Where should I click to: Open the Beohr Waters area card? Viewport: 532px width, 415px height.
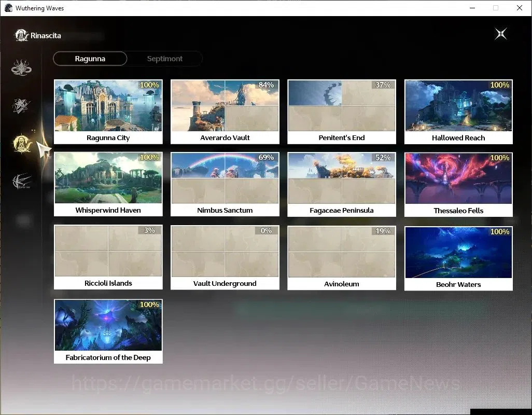click(x=458, y=258)
